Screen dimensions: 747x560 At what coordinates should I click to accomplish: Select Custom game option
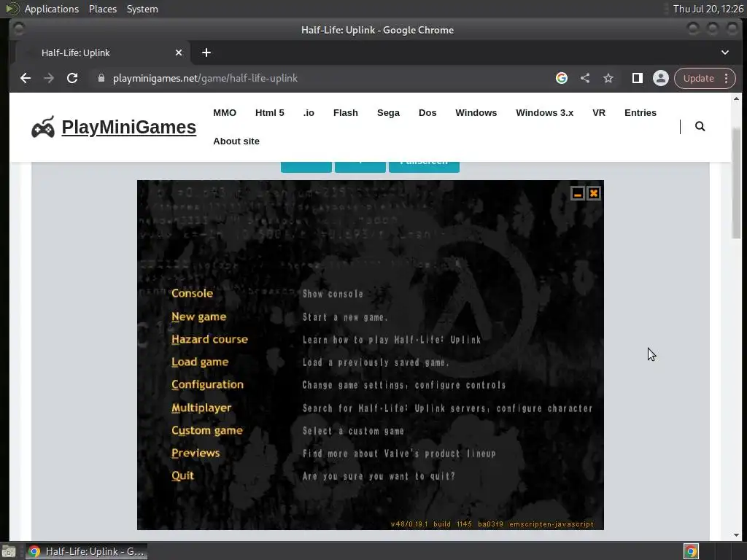click(206, 430)
